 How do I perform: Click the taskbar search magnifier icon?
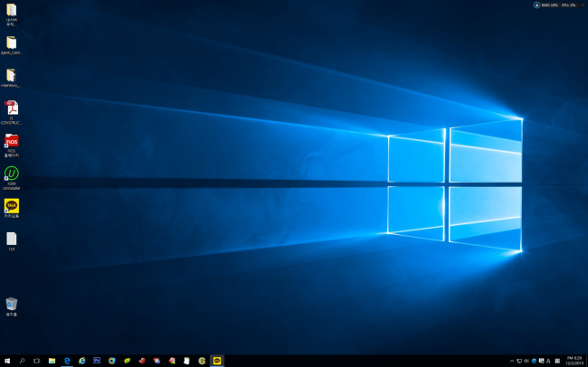tap(22, 361)
